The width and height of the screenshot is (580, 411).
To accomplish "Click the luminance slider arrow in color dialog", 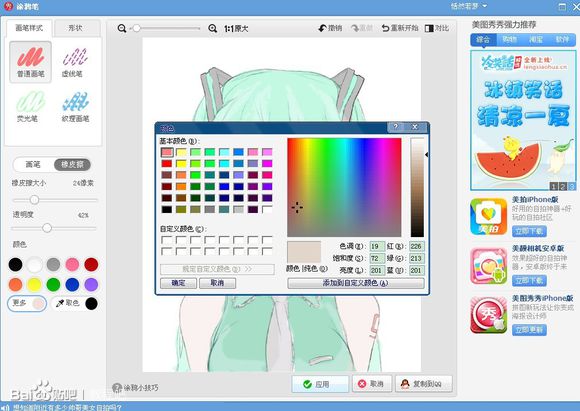I will coord(426,155).
